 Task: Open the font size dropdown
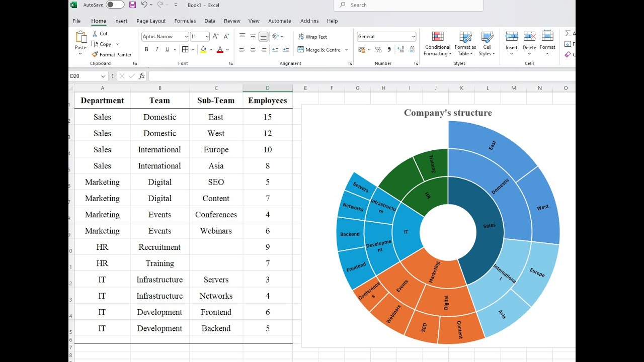(207, 36)
